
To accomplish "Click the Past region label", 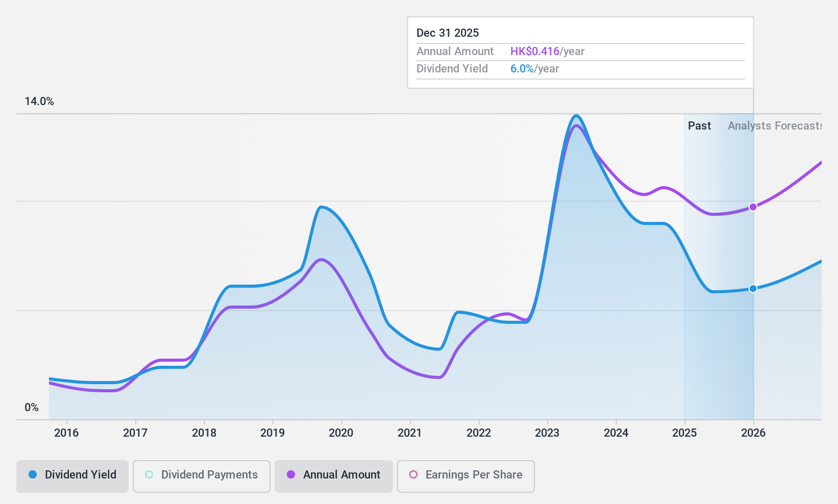I will pos(699,126).
